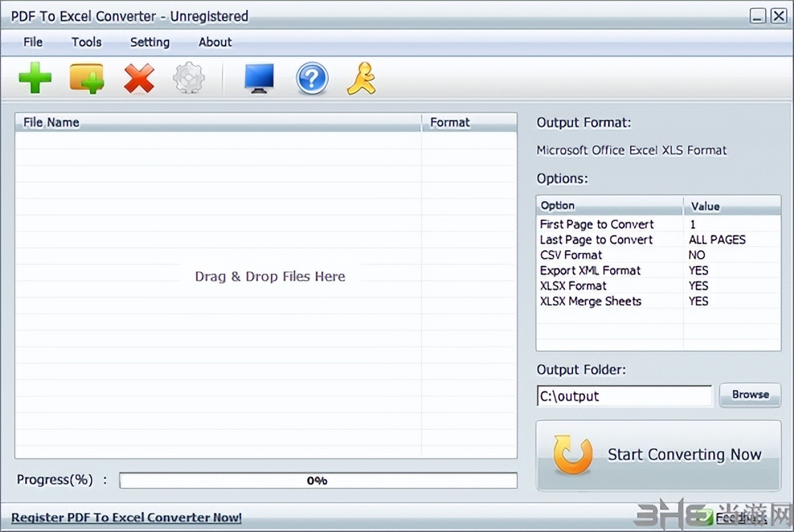Change the Last Page to Convert value
The image size is (794, 532).
pyautogui.click(x=717, y=240)
